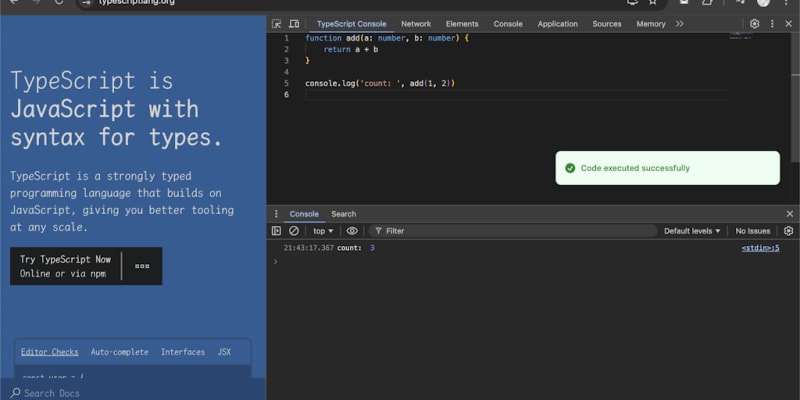
Task: Switch to the Network tab
Action: (416, 24)
